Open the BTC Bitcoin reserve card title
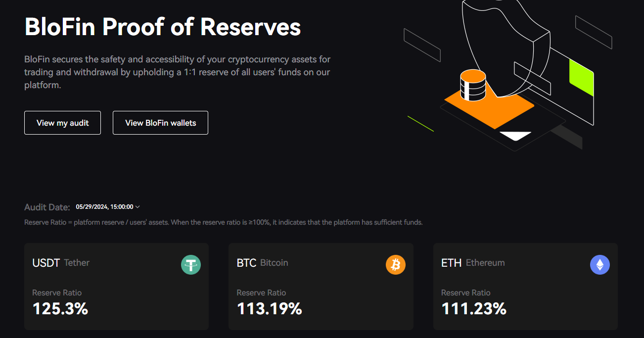The width and height of the screenshot is (644, 338). (x=262, y=263)
